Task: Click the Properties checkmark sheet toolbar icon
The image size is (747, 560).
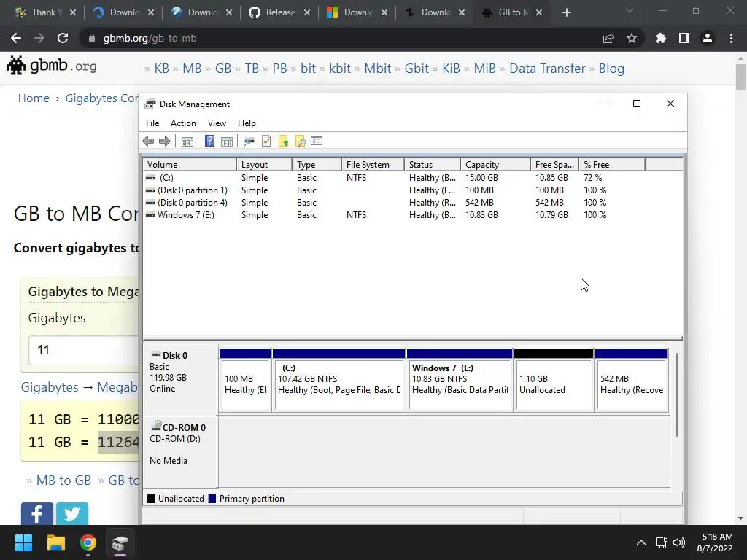Action: tap(266, 141)
